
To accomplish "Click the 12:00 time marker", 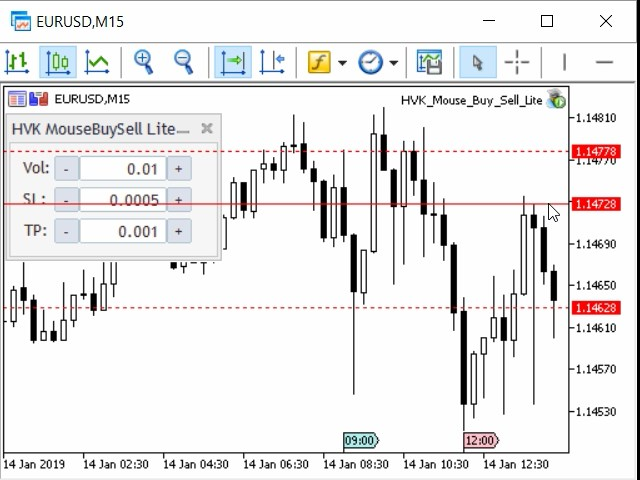I will coord(481,441).
